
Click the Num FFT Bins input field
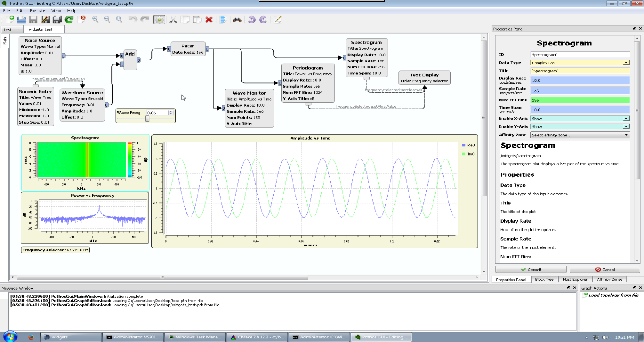pyautogui.click(x=580, y=100)
